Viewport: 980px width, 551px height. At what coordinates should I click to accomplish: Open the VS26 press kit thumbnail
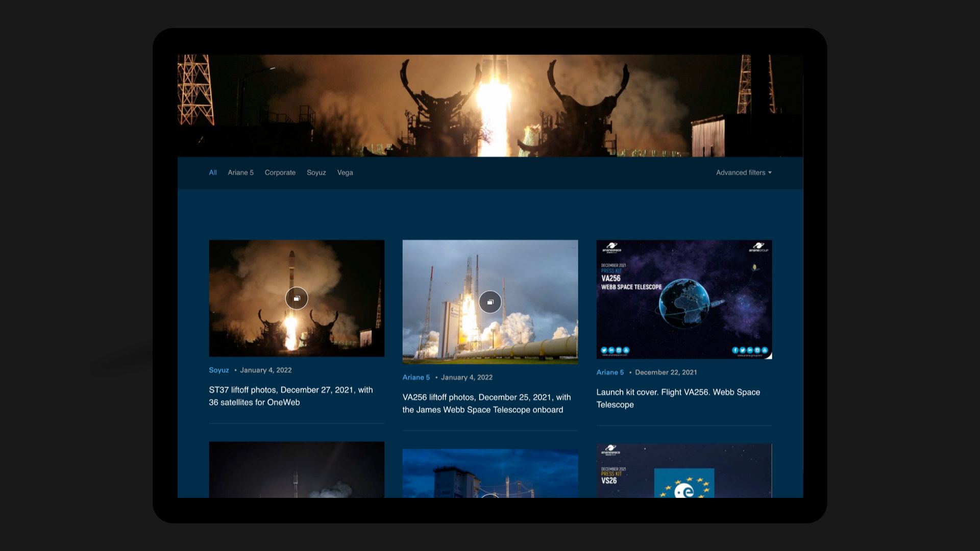click(684, 470)
